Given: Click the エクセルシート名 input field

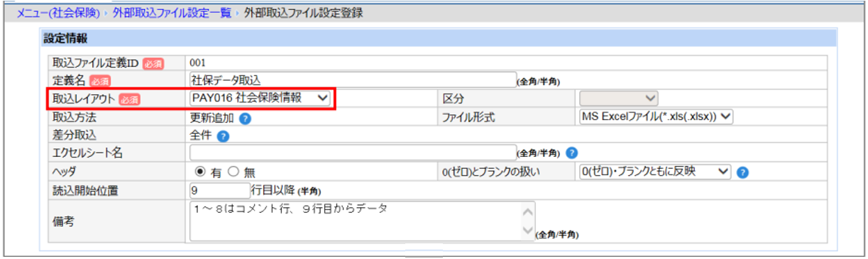Looking at the screenshot, I should (353, 152).
